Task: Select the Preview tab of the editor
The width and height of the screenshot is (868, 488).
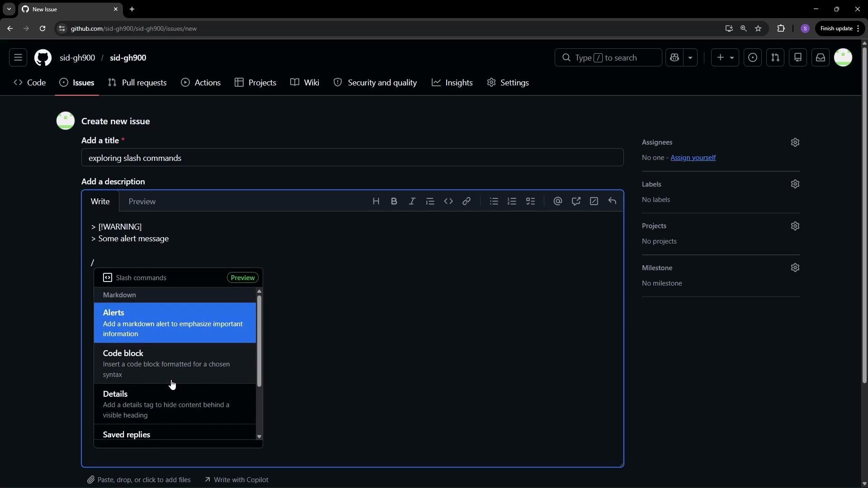Action: click(x=142, y=202)
